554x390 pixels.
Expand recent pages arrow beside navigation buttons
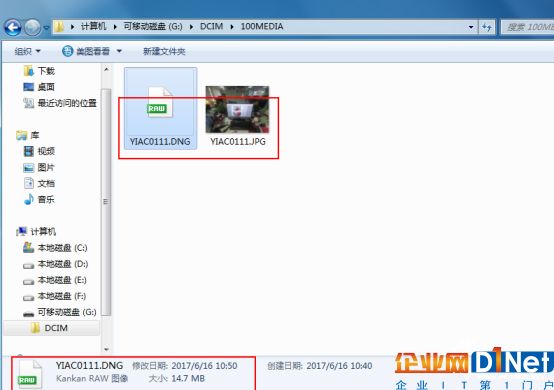[x=46, y=27]
